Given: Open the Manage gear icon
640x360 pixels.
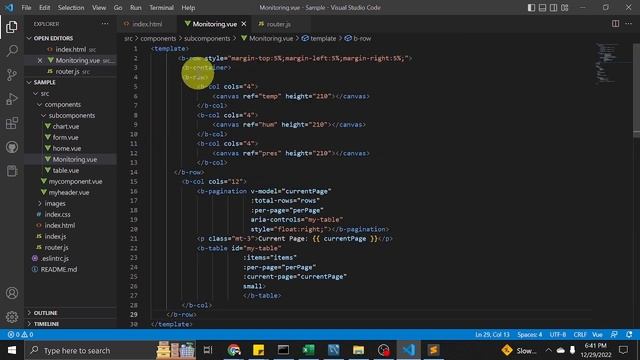Looking at the screenshot, I should 12,316.
